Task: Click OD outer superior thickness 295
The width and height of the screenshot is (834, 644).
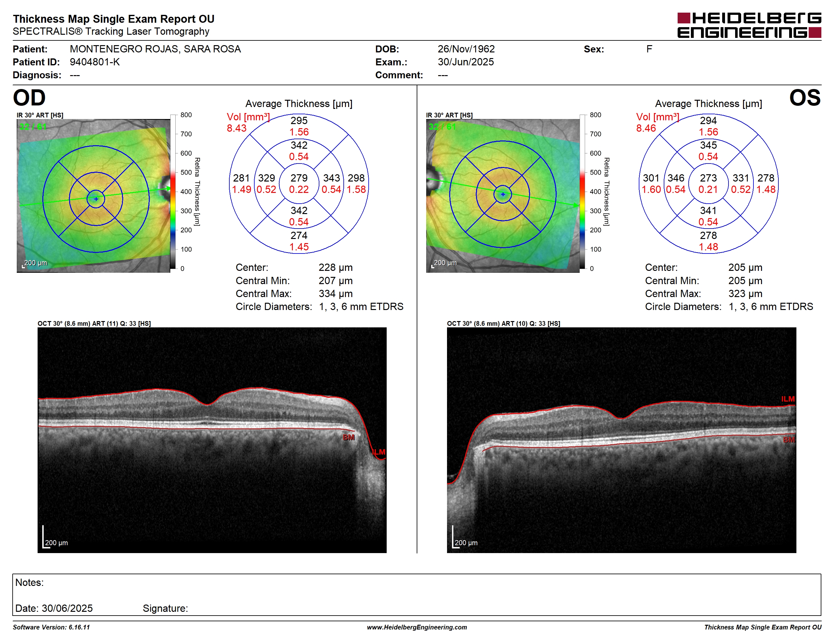Action: (299, 121)
